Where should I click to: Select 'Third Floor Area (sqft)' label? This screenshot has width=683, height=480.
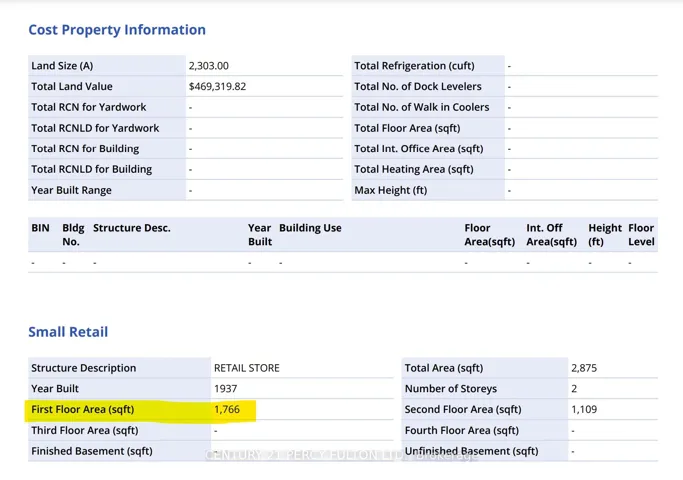point(85,430)
